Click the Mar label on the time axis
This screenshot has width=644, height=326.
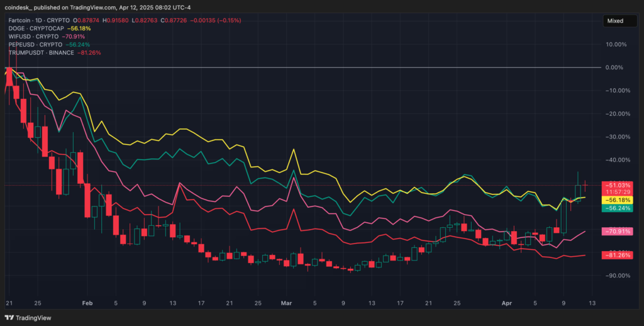click(x=287, y=303)
